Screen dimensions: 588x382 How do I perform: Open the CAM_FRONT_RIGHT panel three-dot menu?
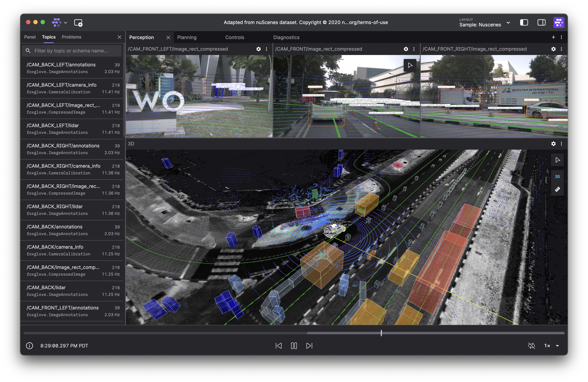(561, 49)
